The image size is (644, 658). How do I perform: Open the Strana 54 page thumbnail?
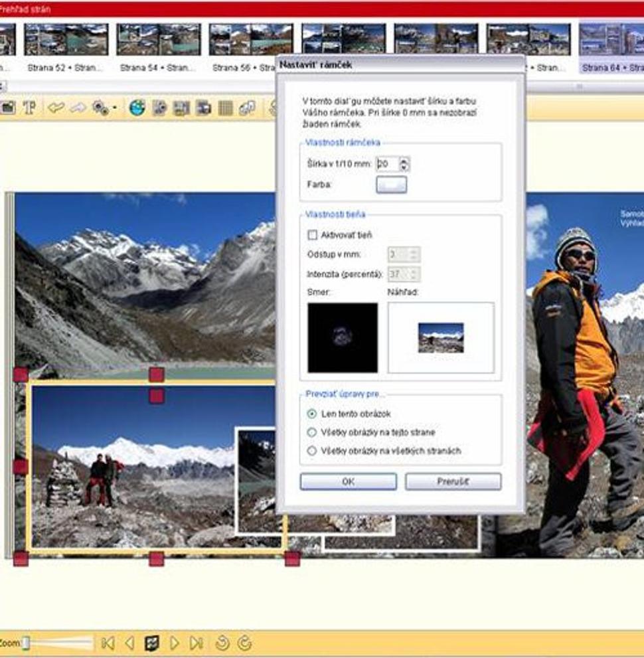pyautogui.click(x=159, y=39)
